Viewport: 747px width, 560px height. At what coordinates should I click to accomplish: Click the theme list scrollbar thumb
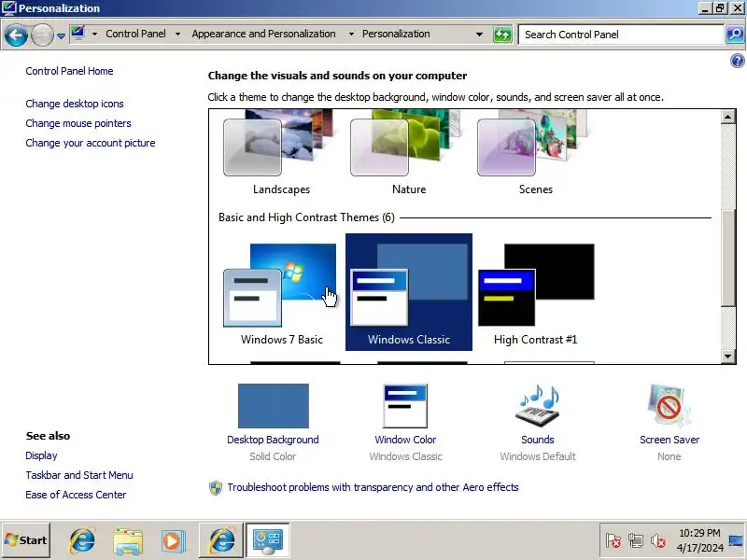[727, 258]
